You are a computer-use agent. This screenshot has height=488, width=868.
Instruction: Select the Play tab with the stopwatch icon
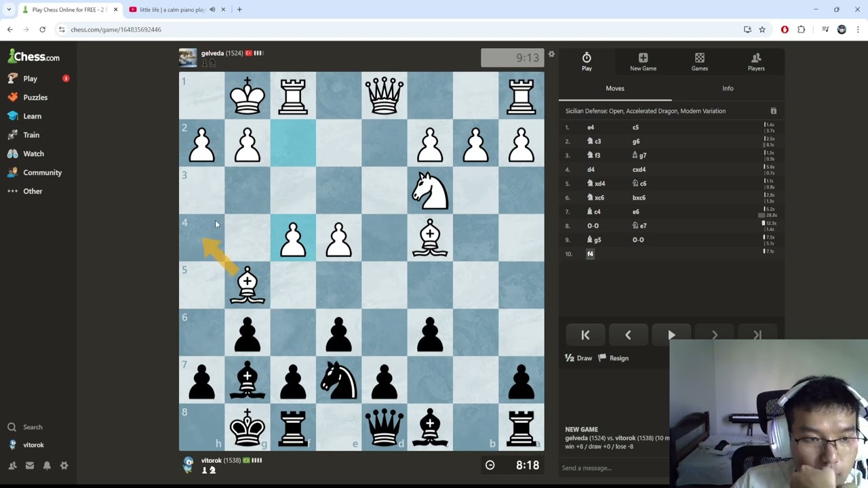tap(587, 62)
